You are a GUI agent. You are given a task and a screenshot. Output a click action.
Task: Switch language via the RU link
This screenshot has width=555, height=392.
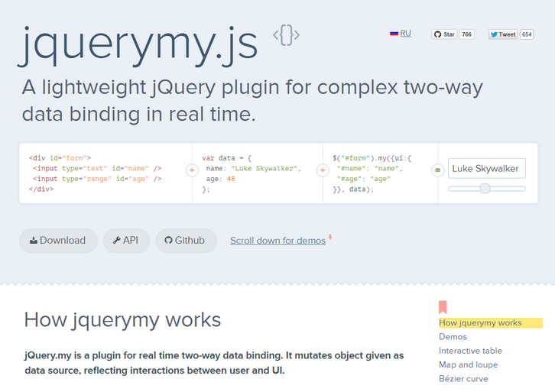pos(405,34)
